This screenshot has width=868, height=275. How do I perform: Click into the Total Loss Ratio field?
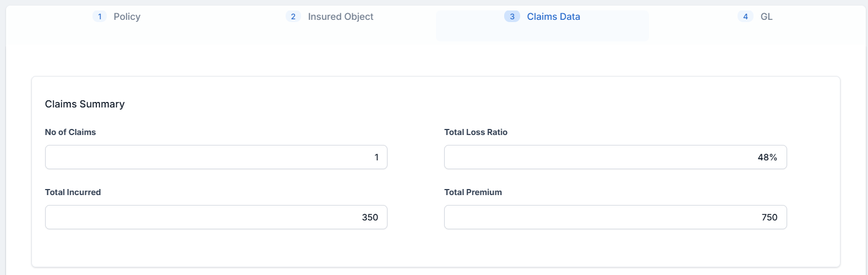coord(615,157)
